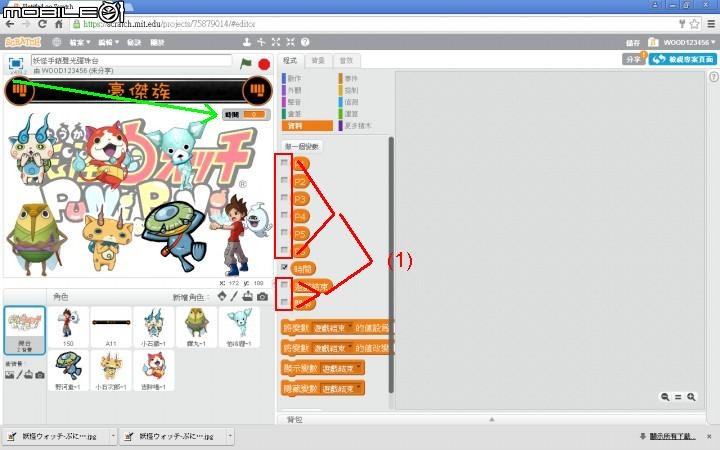The width and height of the screenshot is (720, 450).
Task: Zoom out the scripts area
Action: point(665,397)
